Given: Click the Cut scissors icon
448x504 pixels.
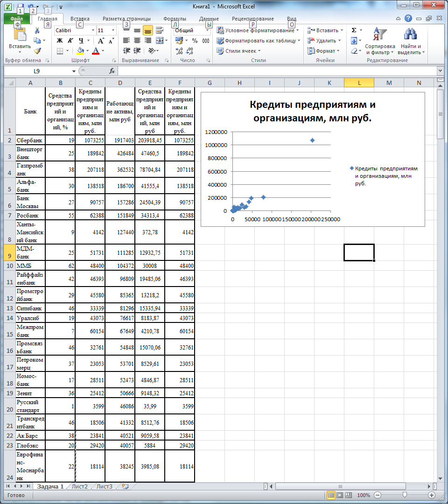Looking at the screenshot, I should click(37, 30).
